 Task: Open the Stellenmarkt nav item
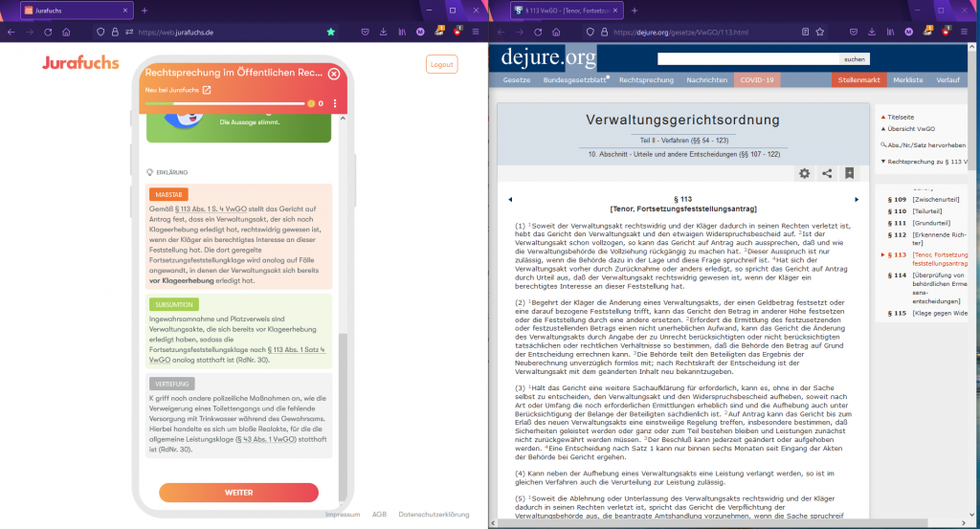[858, 80]
